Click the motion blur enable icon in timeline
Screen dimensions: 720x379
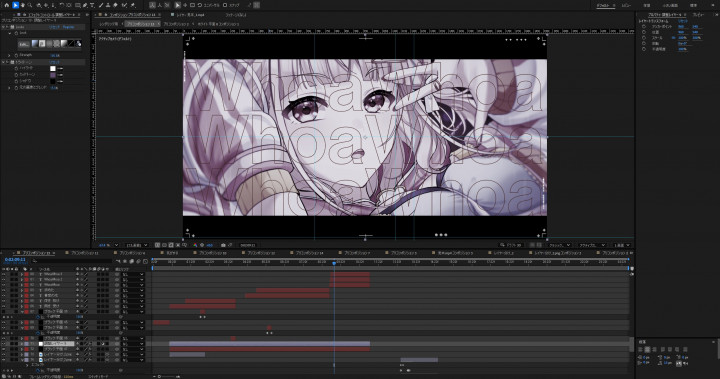click(x=139, y=261)
